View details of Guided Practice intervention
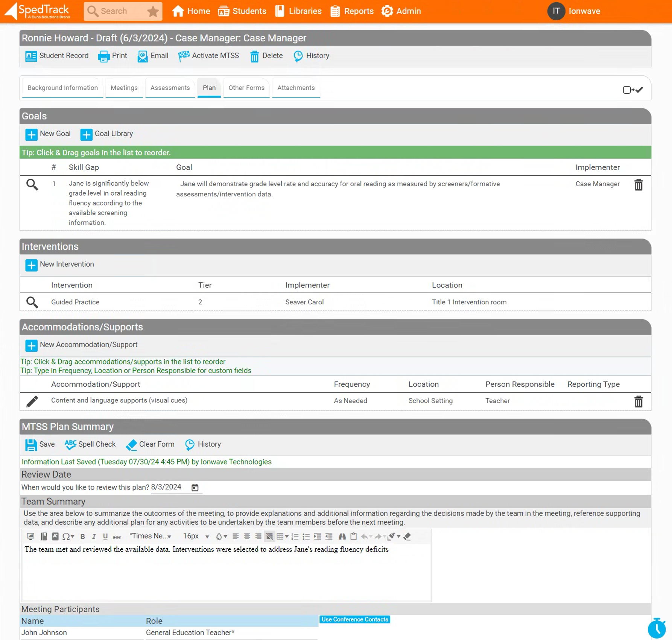The image size is (672, 640). 32,302
